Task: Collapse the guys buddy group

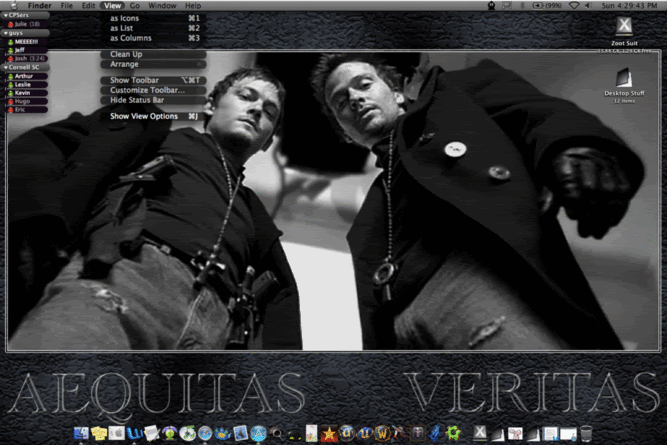Action: (x=4, y=33)
